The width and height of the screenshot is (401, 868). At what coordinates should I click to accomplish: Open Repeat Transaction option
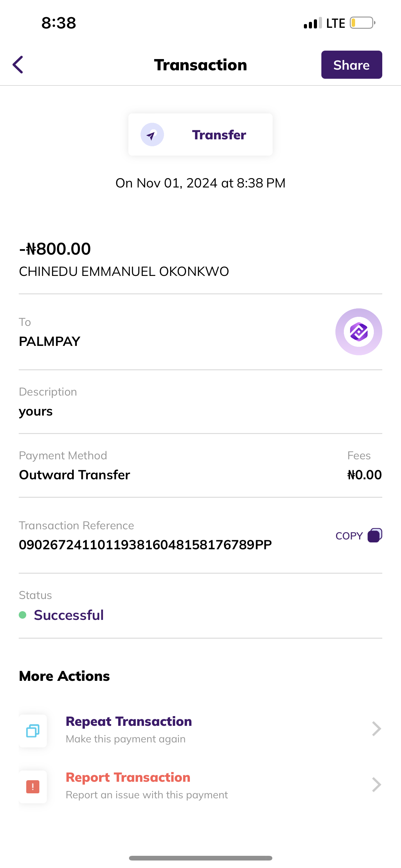pos(129,721)
